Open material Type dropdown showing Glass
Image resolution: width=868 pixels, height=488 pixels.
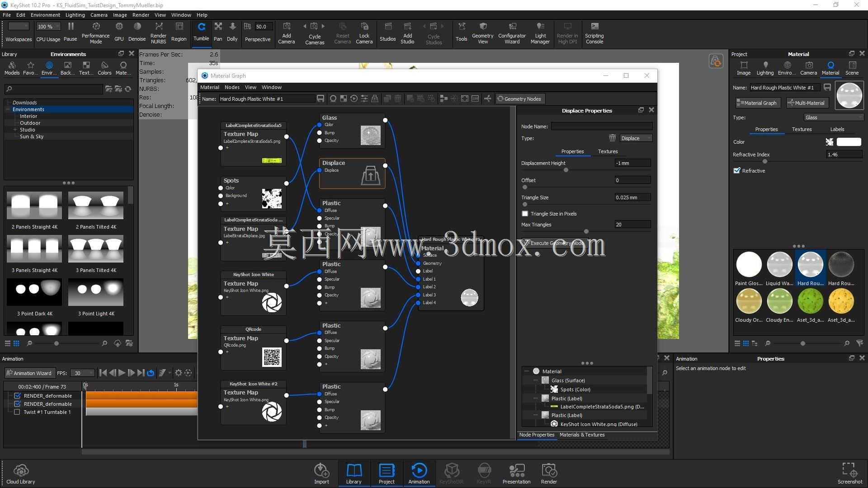pyautogui.click(x=834, y=117)
